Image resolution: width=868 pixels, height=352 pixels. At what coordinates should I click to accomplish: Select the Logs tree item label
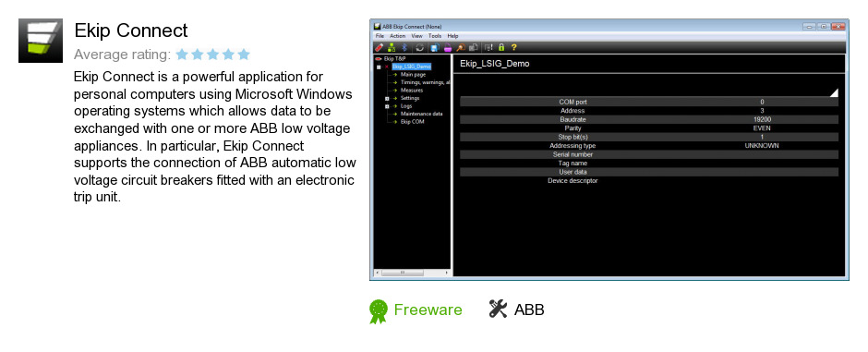coord(406,105)
